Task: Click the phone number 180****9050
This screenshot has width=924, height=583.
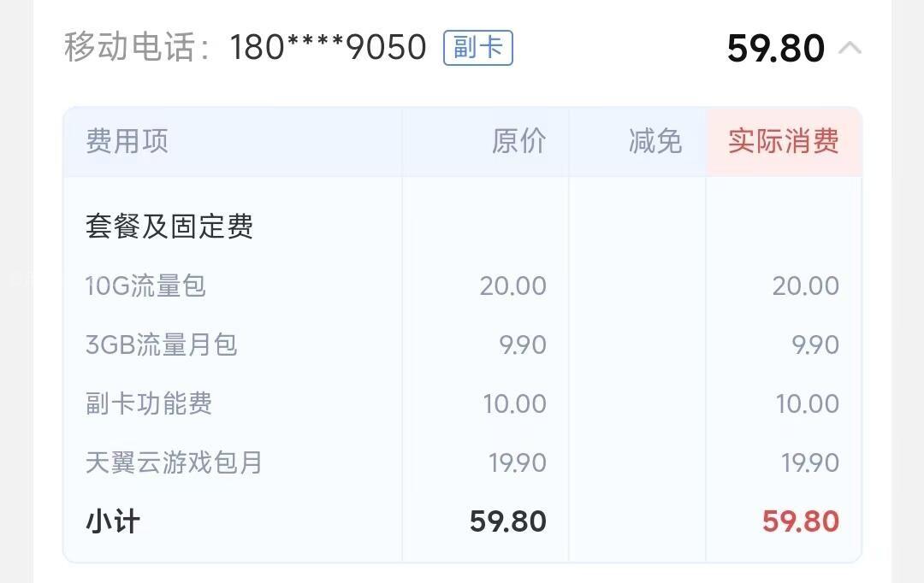Action: 328,48
